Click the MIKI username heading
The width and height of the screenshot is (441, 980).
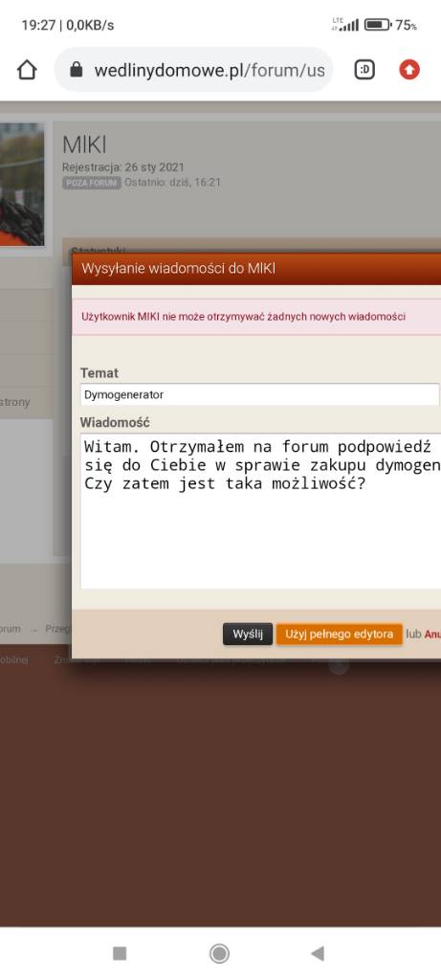click(84, 145)
